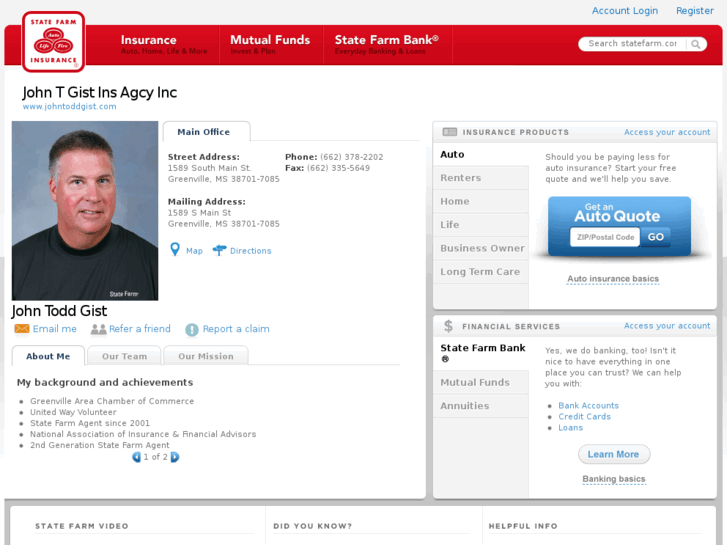Click the Refer a friend people icon
Image resolution: width=727 pixels, height=545 pixels.
click(98, 329)
